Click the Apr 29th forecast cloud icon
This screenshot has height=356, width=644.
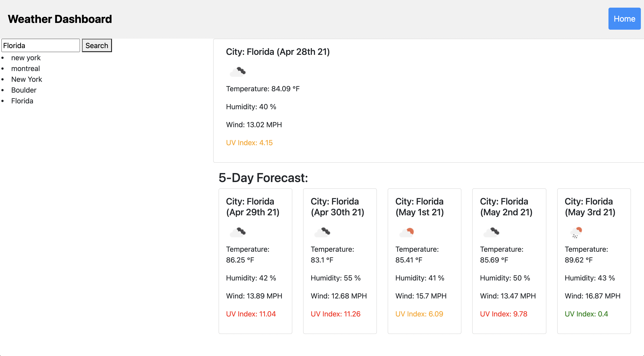click(238, 232)
